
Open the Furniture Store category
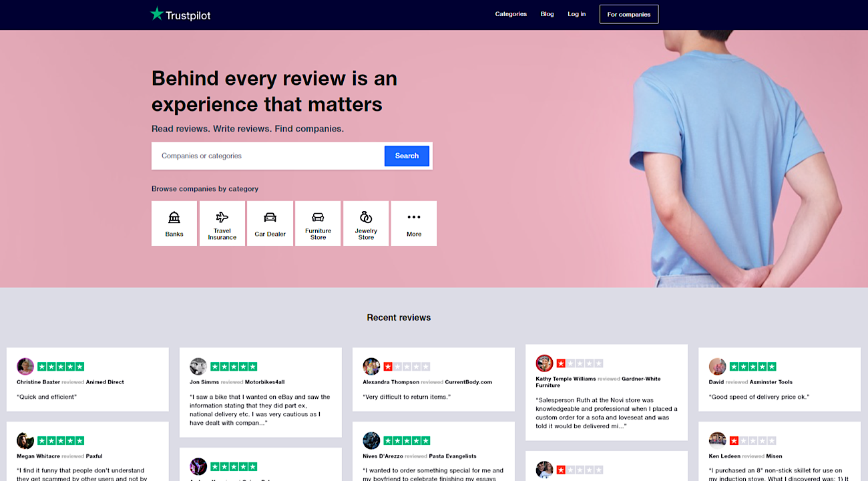(x=318, y=223)
